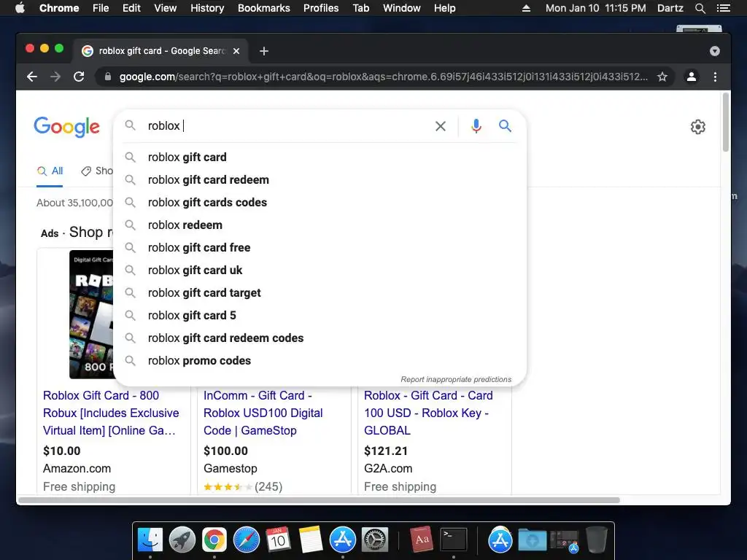Choose suggestion roblox promo codes
The height and width of the screenshot is (560, 747).
320,360
